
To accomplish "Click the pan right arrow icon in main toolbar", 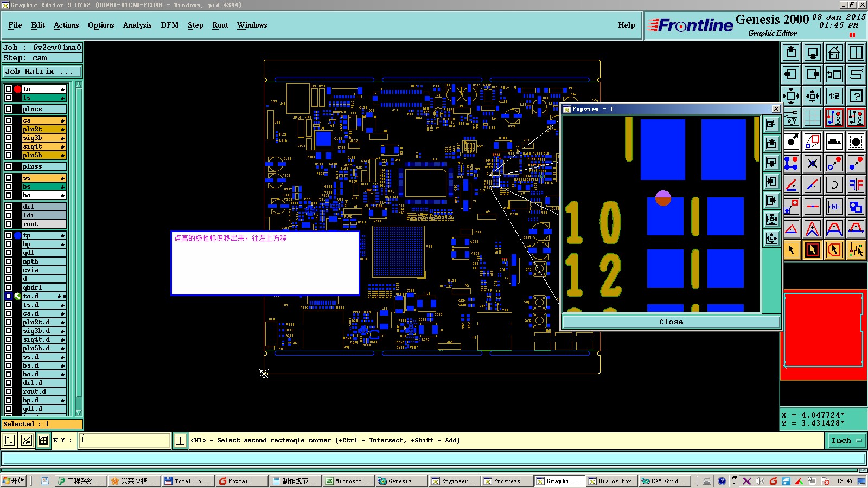I will [x=813, y=74].
